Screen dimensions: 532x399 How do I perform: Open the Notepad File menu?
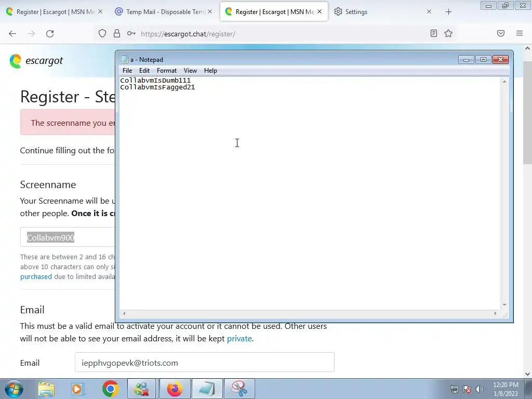127,71
